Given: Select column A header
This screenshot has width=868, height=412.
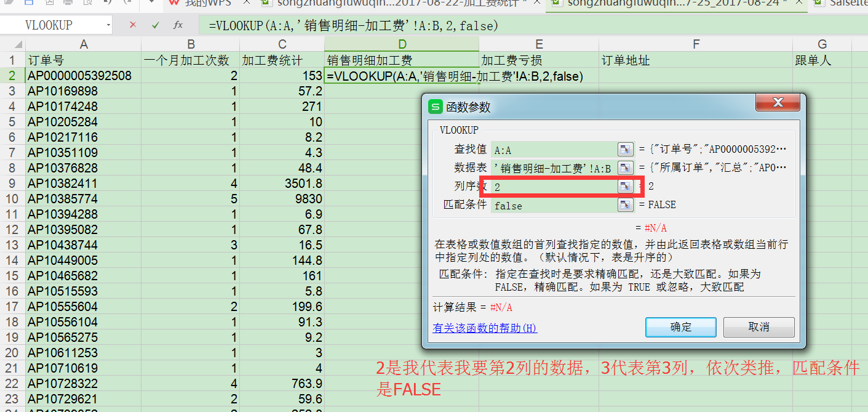Looking at the screenshot, I should pos(83,44).
